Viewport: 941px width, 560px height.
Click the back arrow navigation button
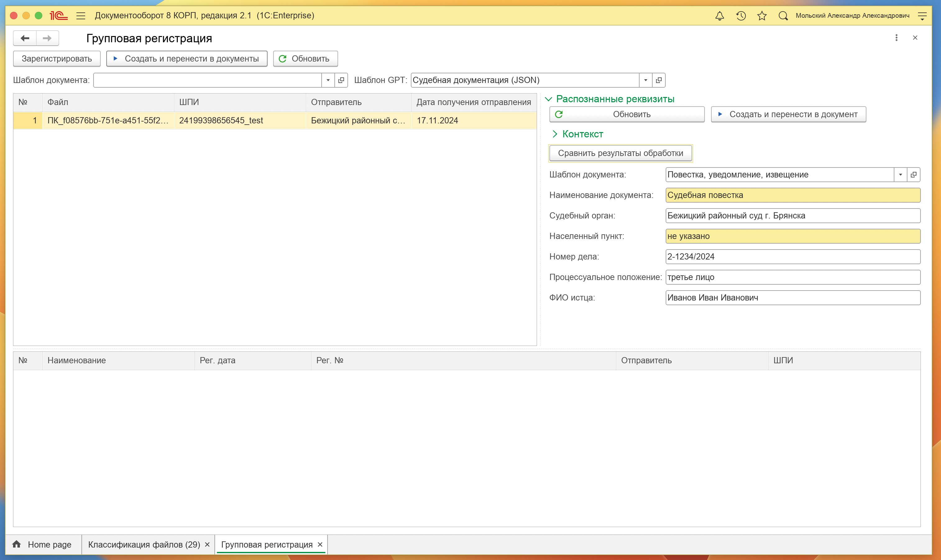pyautogui.click(x=25, y=38)
